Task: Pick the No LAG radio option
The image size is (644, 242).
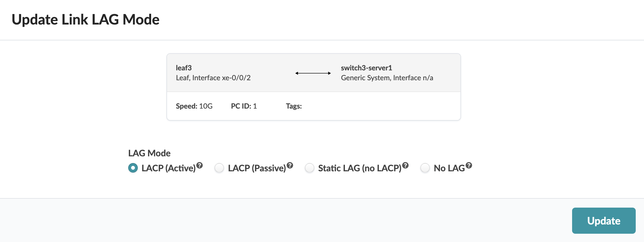Action: (x=425, y=168)
